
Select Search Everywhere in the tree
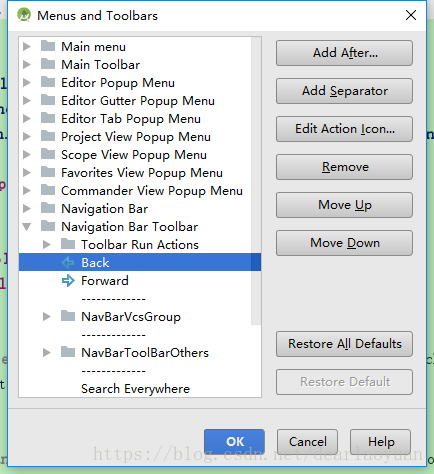[135, 389]
